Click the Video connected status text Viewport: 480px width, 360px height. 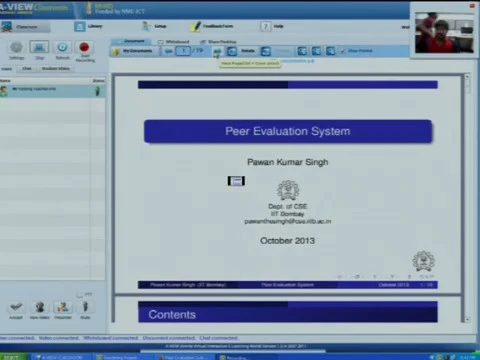[59, 338]
